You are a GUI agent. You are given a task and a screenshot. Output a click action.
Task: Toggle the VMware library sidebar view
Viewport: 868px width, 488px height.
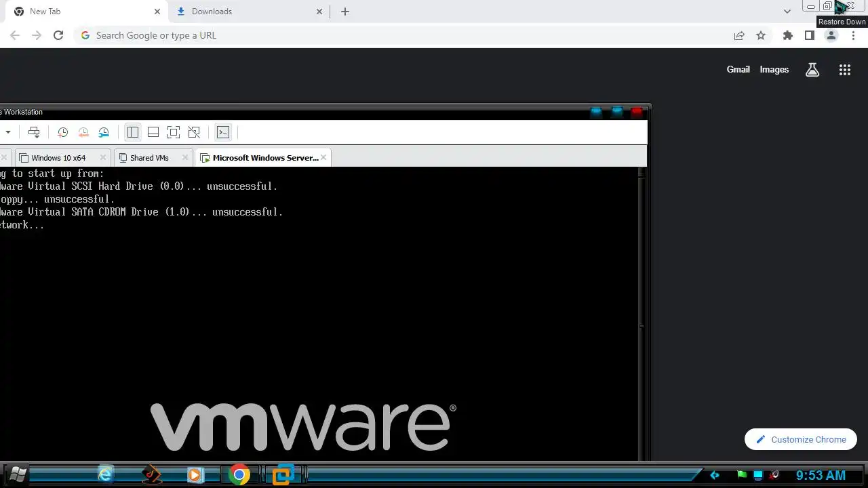click(x=133, y=132)
